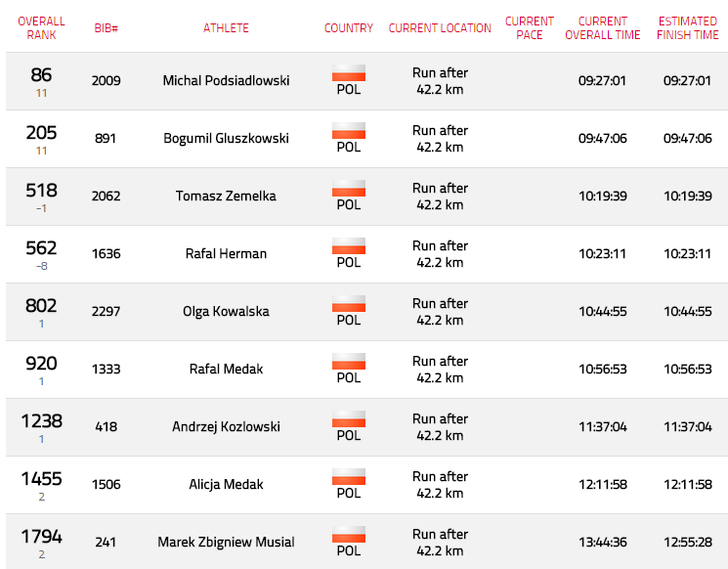Sort by Current Overall Time header

coord(603,28)
